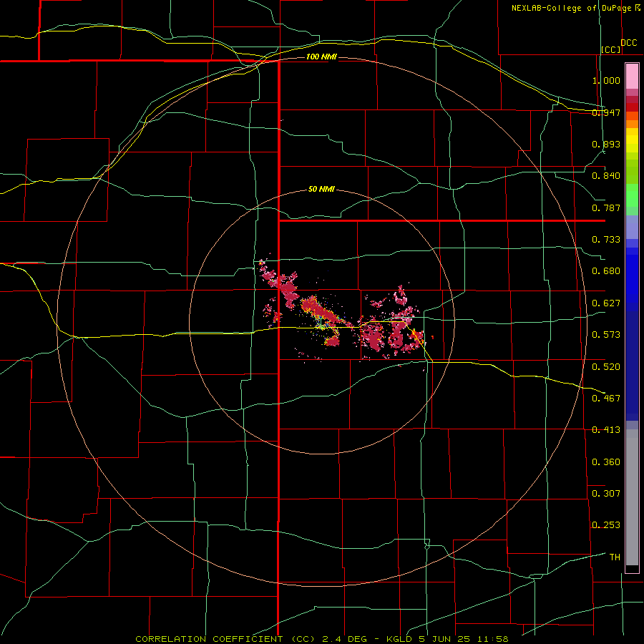Select the 0.840 legend value
The height and width of the screenshot is (644, 644).
pos(606,176)
